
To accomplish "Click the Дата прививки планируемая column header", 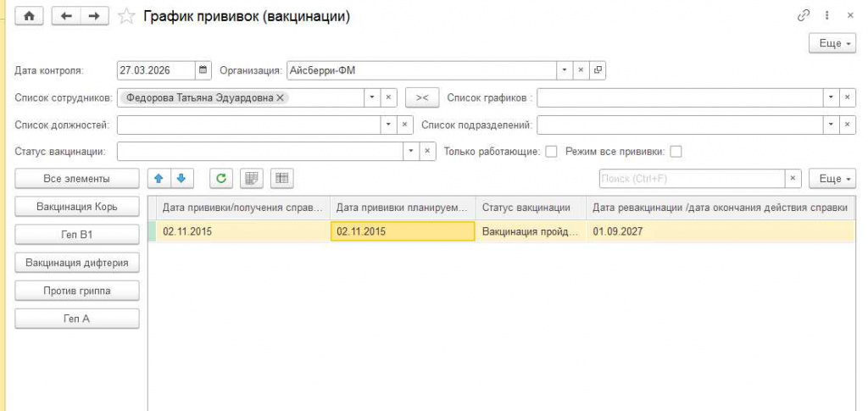I will [403, 208].
